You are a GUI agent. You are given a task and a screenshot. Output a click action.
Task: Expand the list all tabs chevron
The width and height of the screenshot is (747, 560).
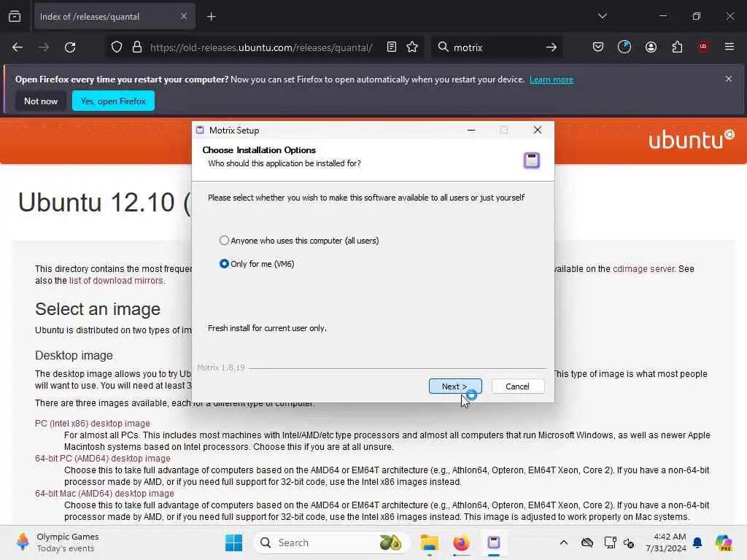click(x=602, y=16)
